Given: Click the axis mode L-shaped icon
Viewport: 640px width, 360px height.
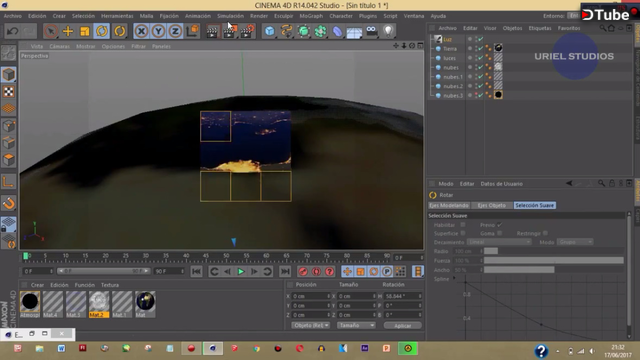Looking at the screenshot, I should [9, 181].
